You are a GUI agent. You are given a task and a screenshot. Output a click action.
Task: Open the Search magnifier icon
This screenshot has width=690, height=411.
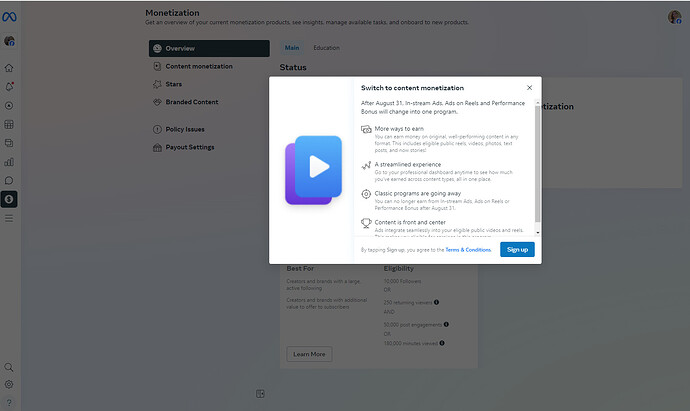[x=9, y=367]
